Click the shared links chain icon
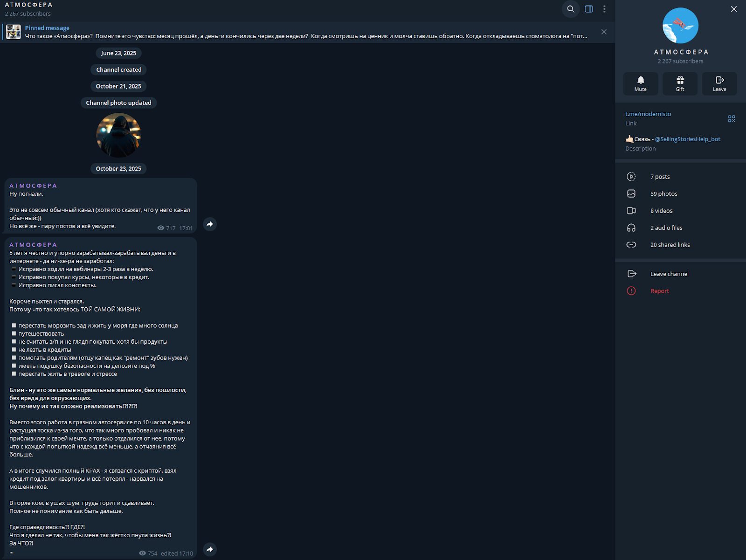The height and width of the screenshot is (560, 746). [631, 245]
